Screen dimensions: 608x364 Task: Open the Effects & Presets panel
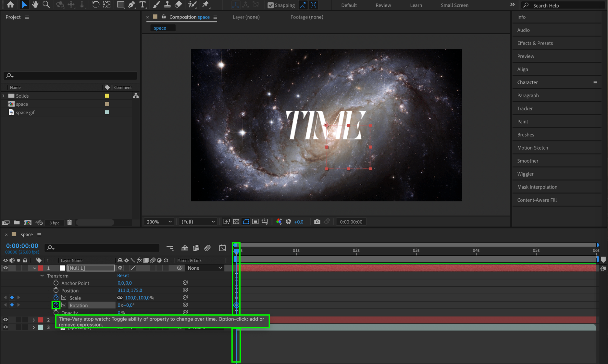click(535, 43)
